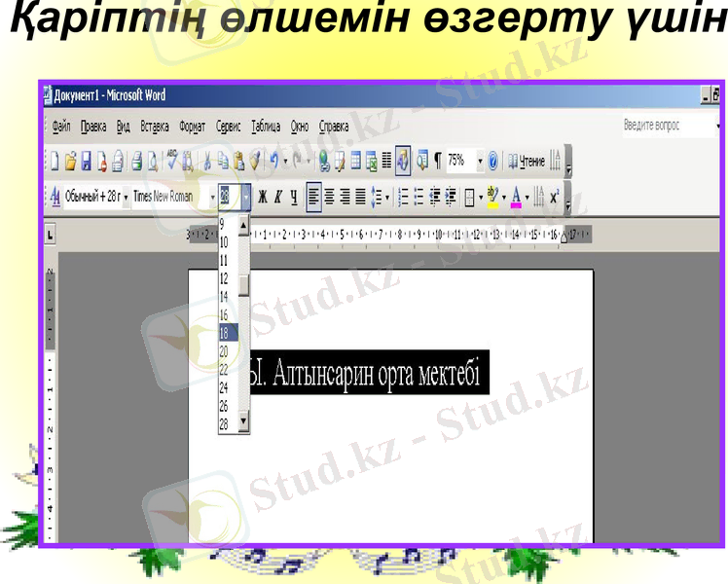Open Microsoft Word Help question icon
The image size is (728, 584).
[x=493, y=162]
